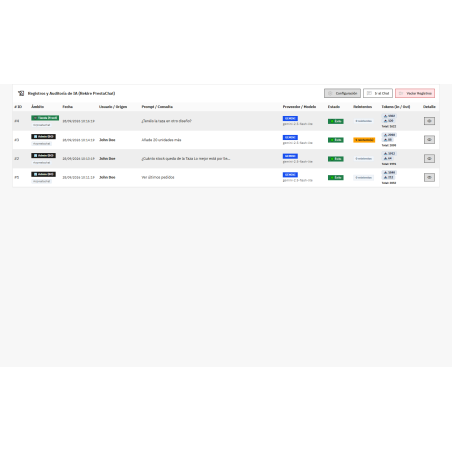Click the 'Prompt / Consulta' column header
452x452 pixels.
(x=157, y=107)
